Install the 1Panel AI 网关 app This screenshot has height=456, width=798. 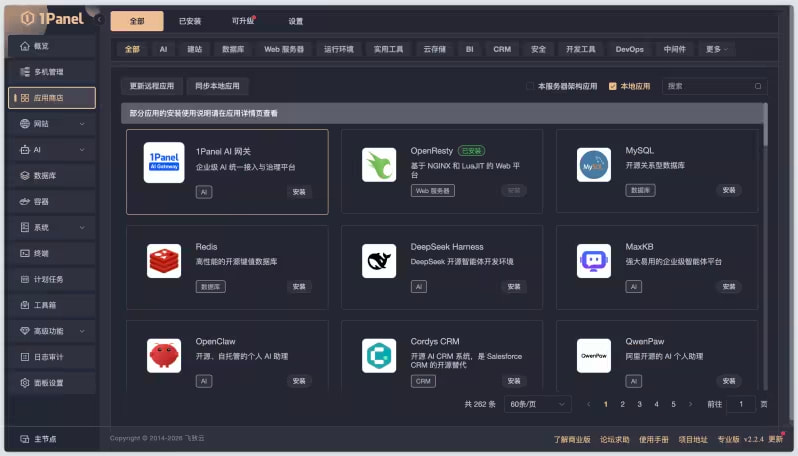pyautogui.click(x=299, y=192)
